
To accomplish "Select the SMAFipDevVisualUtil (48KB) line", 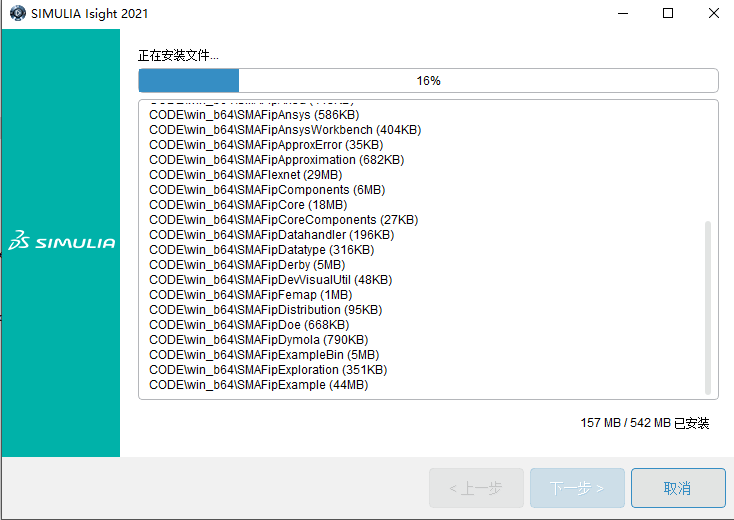I will click(271, 280).
